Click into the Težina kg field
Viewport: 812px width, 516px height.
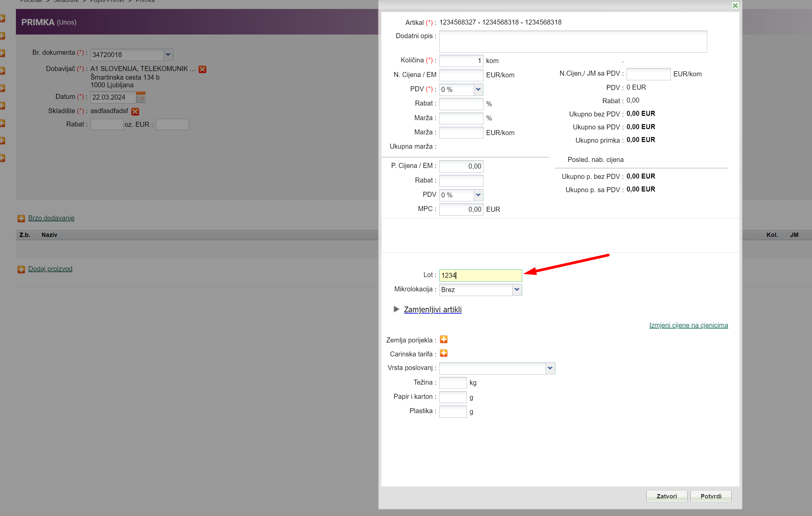453,383
